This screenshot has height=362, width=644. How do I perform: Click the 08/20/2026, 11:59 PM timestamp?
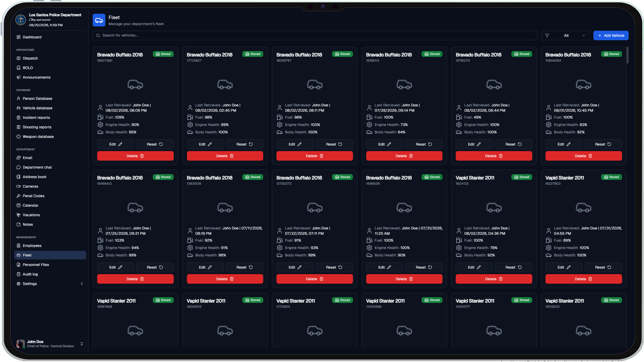click(x=46, y=25)
